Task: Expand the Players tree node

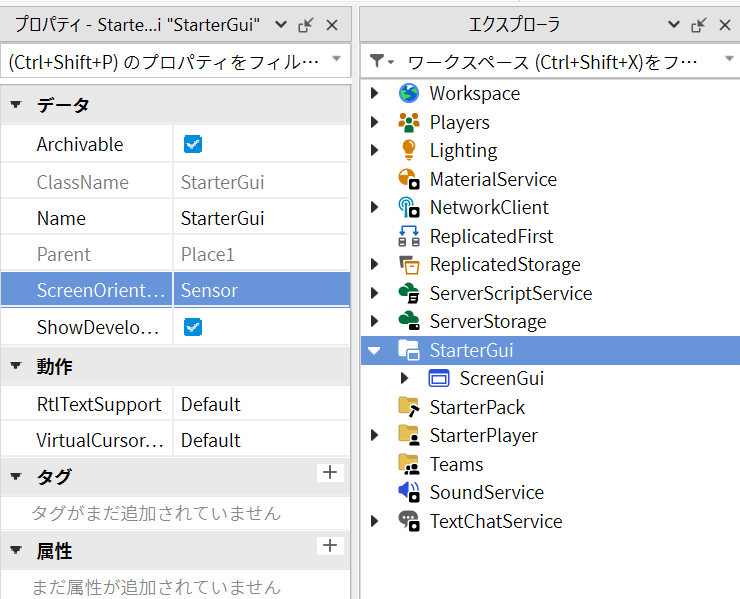Action: pyautogui.click(x=375, y=122)
